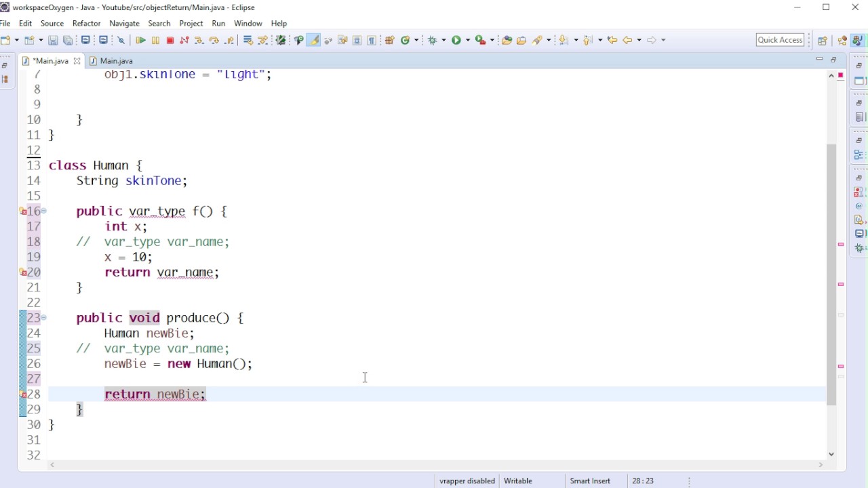Click the New file toolbar icon
Screen dimensions: 868x488
(x=5, y=40)
